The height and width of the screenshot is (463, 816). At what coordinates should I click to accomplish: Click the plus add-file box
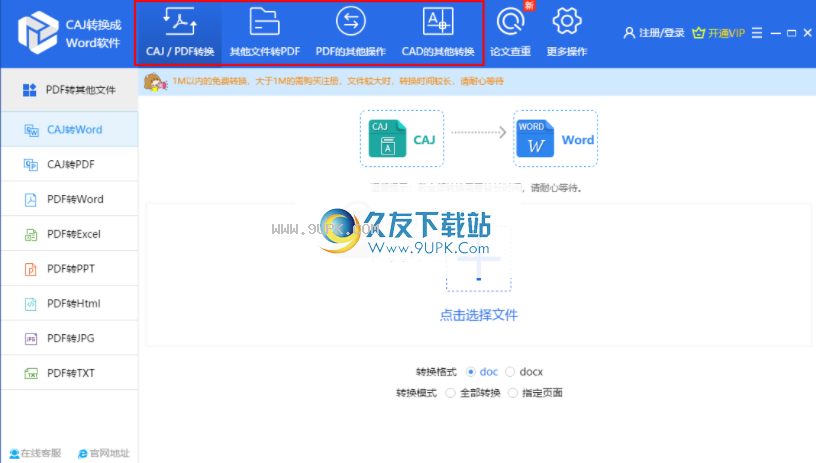[x=479, y=259]
